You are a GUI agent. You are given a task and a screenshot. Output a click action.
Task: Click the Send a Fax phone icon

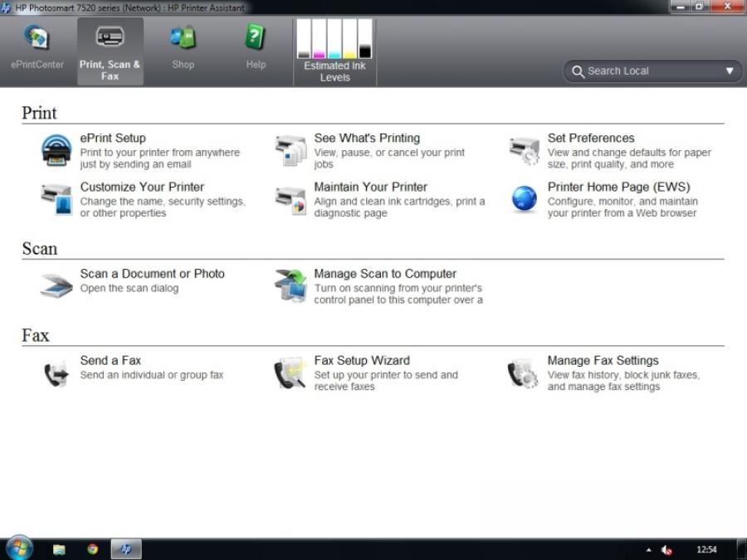click(x=56, y=374)
